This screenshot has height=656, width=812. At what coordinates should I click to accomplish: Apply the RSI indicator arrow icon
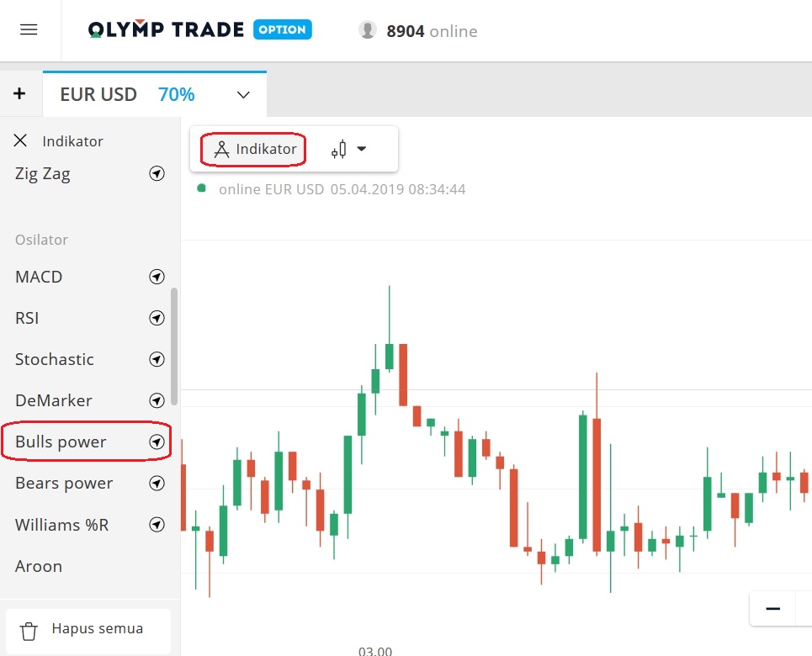[x=157, y=318]
